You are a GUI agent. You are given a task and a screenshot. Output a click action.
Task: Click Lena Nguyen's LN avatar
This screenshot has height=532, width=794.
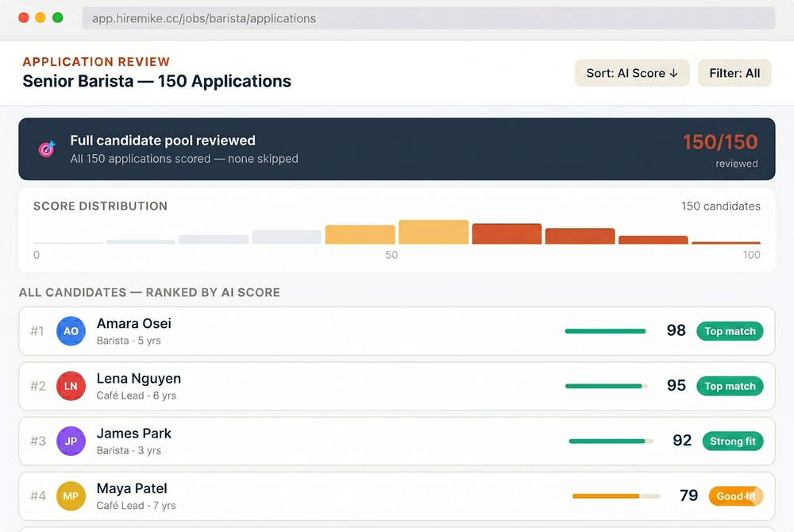[x=71, y=386]
